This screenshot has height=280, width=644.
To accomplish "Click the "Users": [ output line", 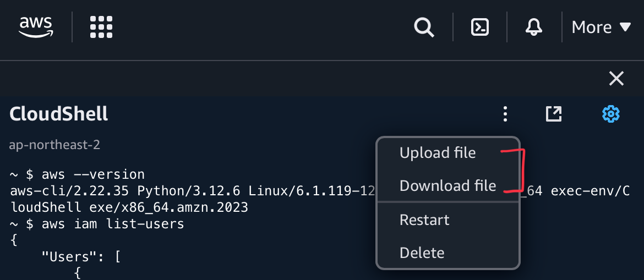I will click(x=81, y=257).
